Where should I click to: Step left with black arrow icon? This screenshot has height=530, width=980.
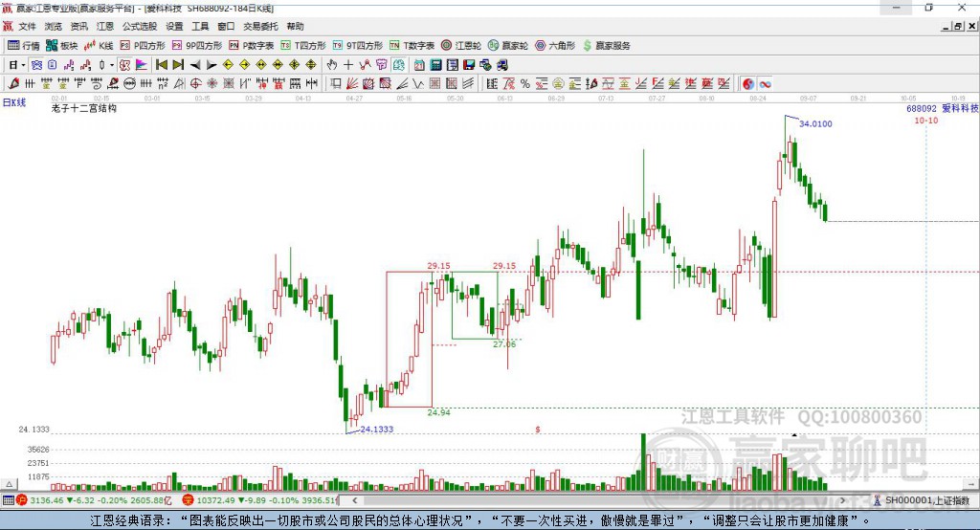coord(195,65)
